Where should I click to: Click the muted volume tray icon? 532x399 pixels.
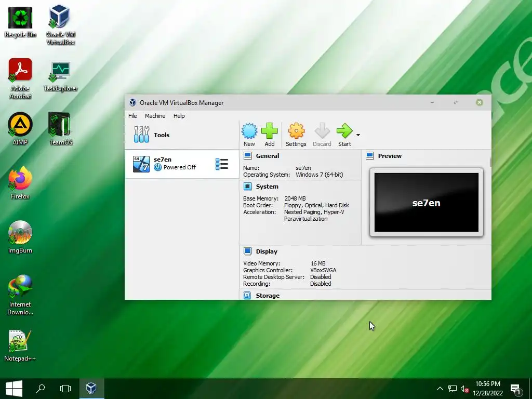click(x=464, y=389)
